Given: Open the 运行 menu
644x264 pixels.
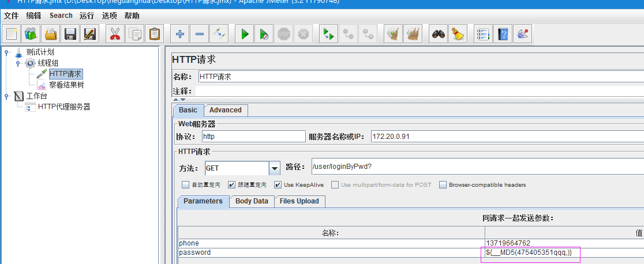Looking at the screenshot, I should (x=87, y=16).
